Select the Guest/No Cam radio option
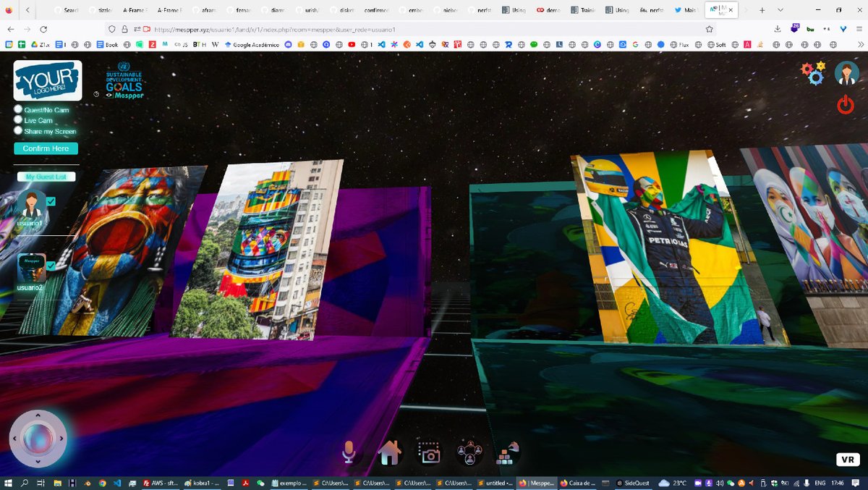 [x=18, y=110]
